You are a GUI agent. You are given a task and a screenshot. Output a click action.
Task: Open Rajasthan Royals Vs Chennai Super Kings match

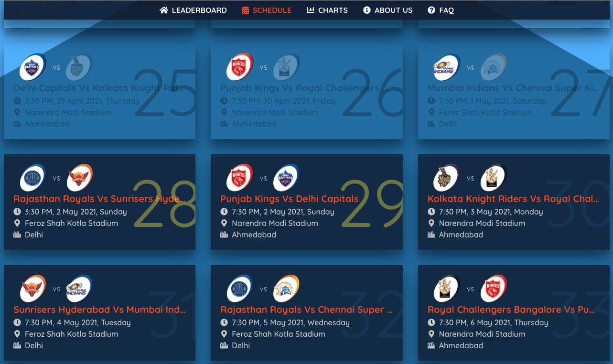click(306, 310)
